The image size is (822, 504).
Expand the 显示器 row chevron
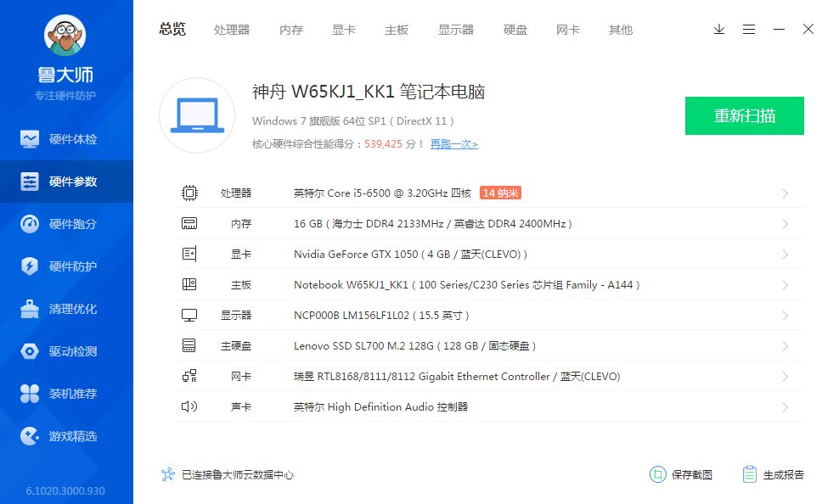(785, 316)
